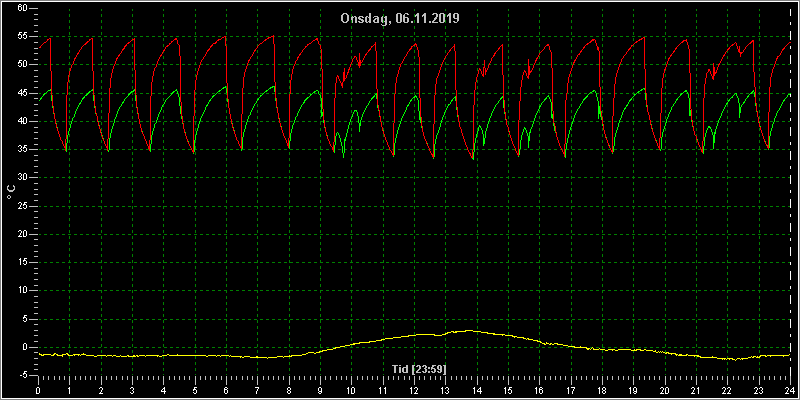Click the red curve peak at hour 6

point(226,36)
